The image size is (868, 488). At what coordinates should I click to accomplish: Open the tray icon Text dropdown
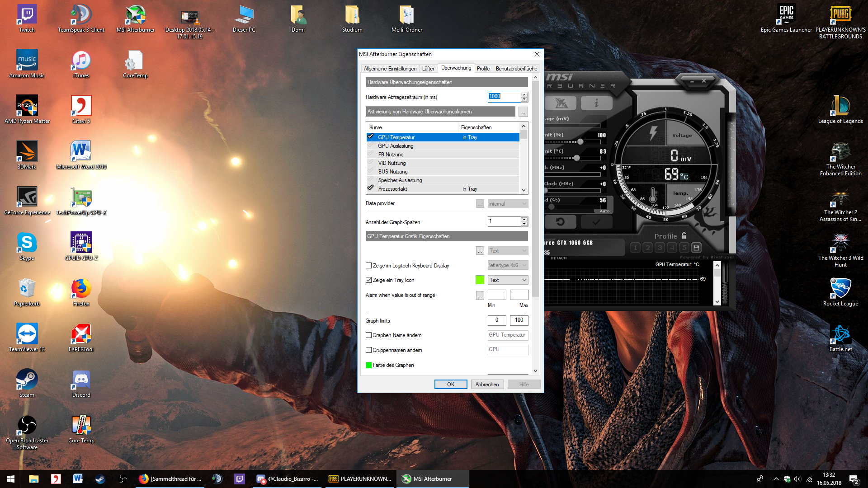(x=508, y=280)
